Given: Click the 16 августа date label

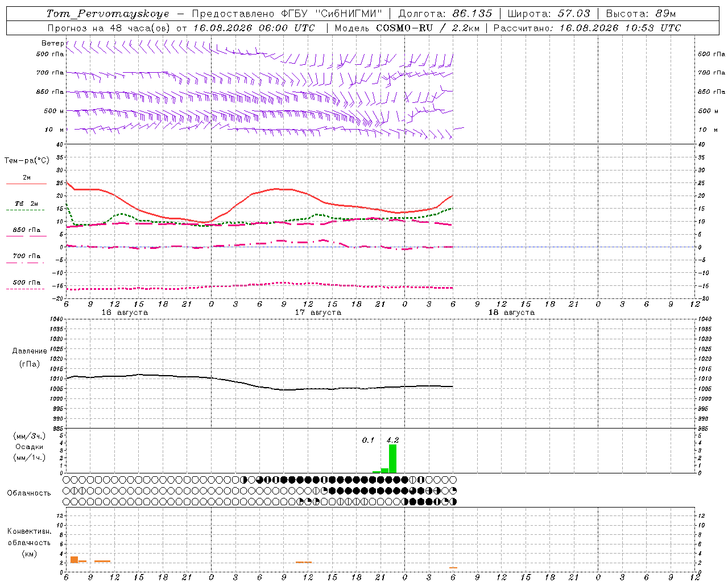Looking at the screenshot, I should point(125,313).
